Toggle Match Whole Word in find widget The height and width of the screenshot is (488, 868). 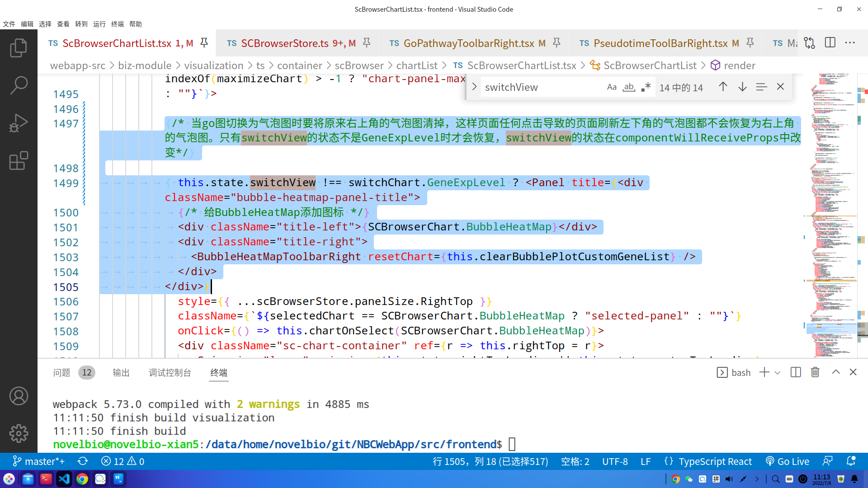[628, 87]
